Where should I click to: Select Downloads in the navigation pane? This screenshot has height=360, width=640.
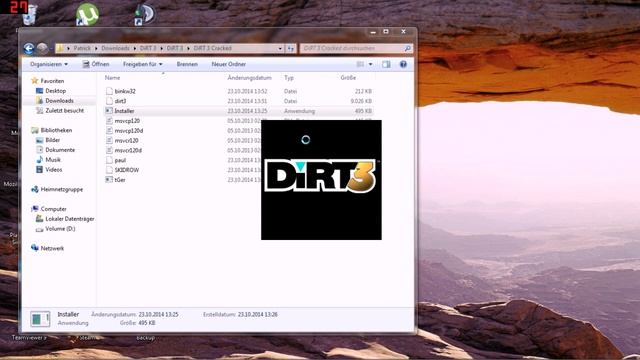coord(59,100)
